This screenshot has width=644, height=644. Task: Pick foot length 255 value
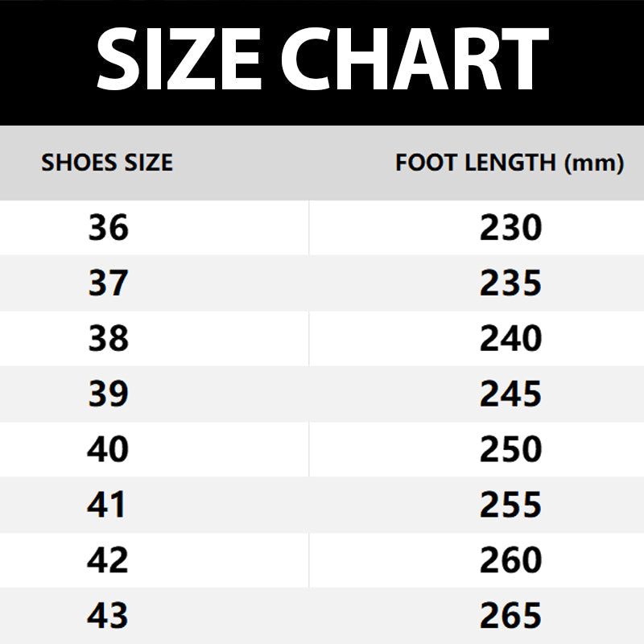(x=511, y=505)
